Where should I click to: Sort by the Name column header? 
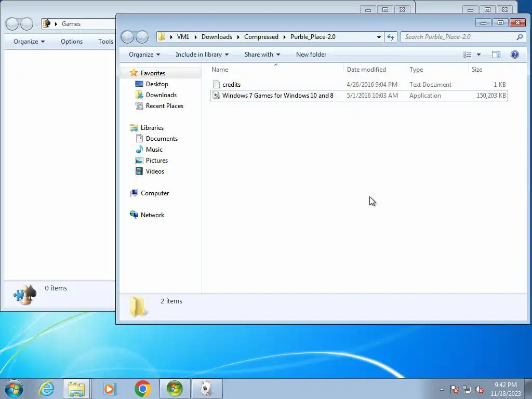point(276,70)
